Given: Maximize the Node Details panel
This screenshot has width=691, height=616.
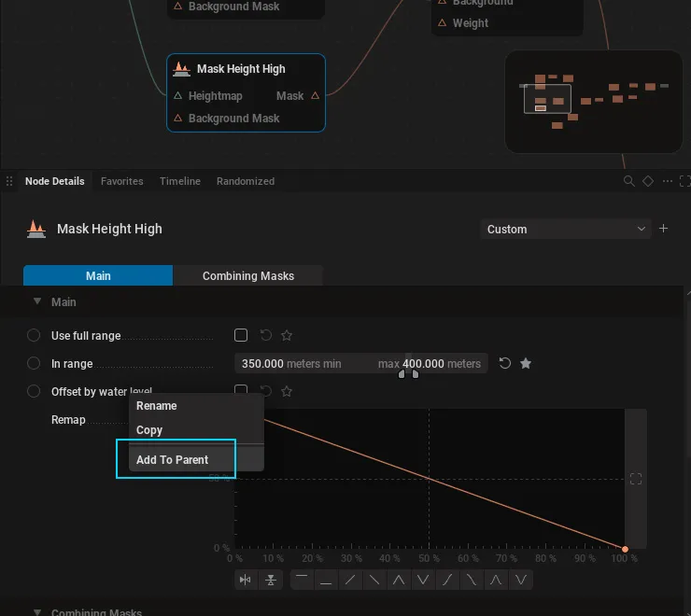Looking at the screenshot, I should click(684, 181).
